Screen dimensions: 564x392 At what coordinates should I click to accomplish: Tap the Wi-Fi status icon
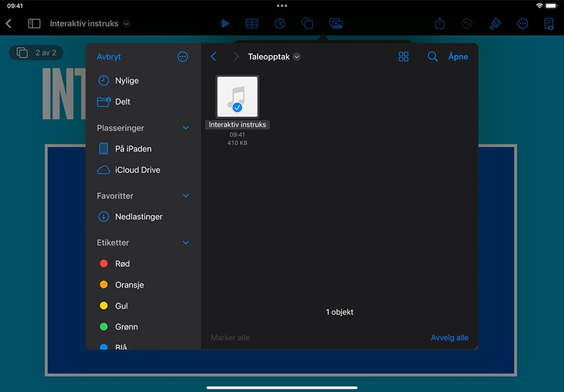tap(539, 6)
